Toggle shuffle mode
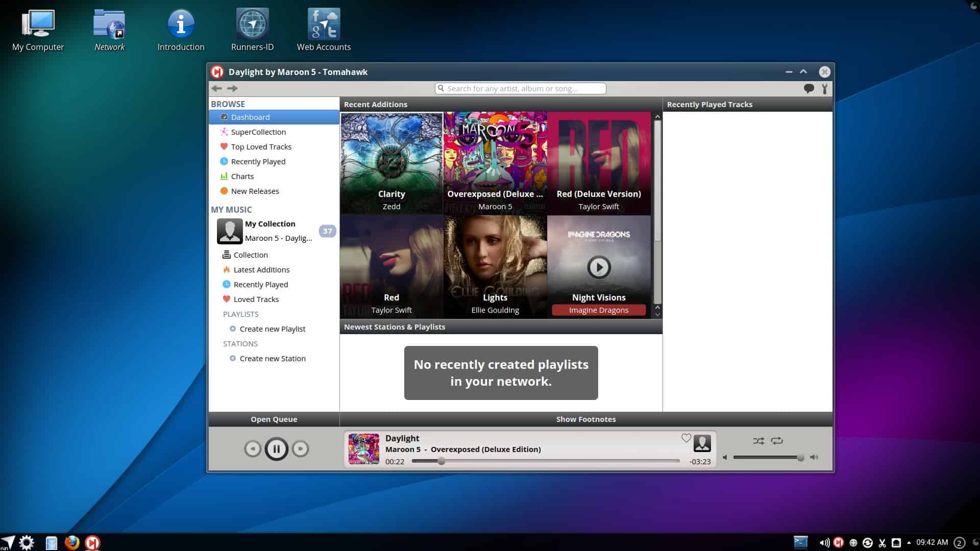Viewport: 980px width, 551px height. point(758,441)
